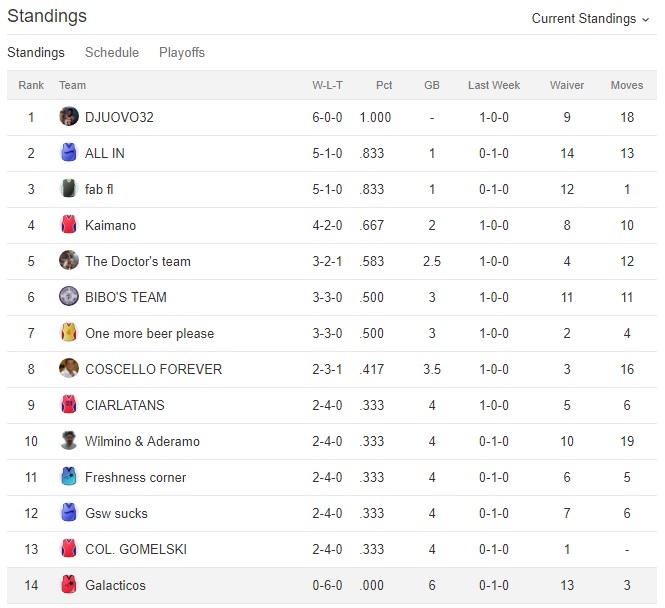665x608 pixels.
Task: Click the DJUOVO32 team avatar icon
Action: [x=69, y=117]
